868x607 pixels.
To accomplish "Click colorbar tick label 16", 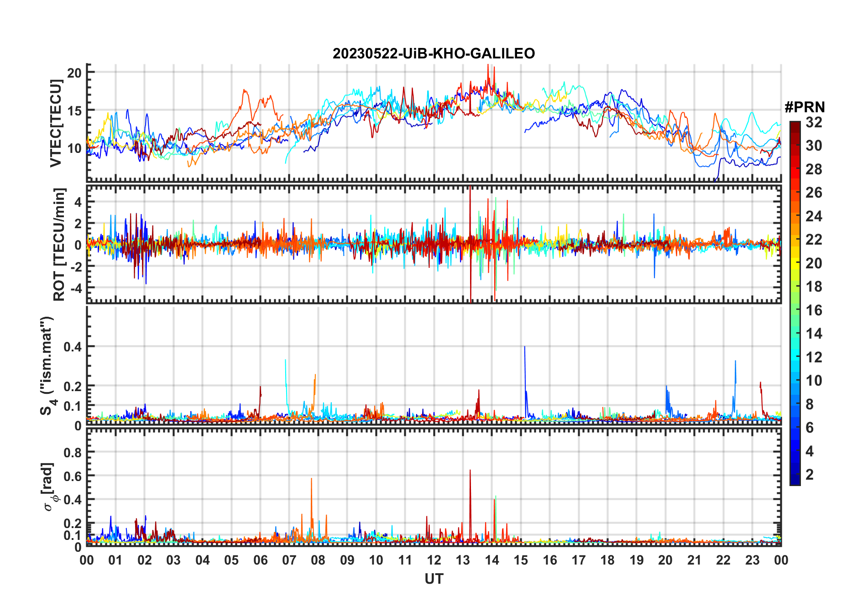I will coord(814,310).
